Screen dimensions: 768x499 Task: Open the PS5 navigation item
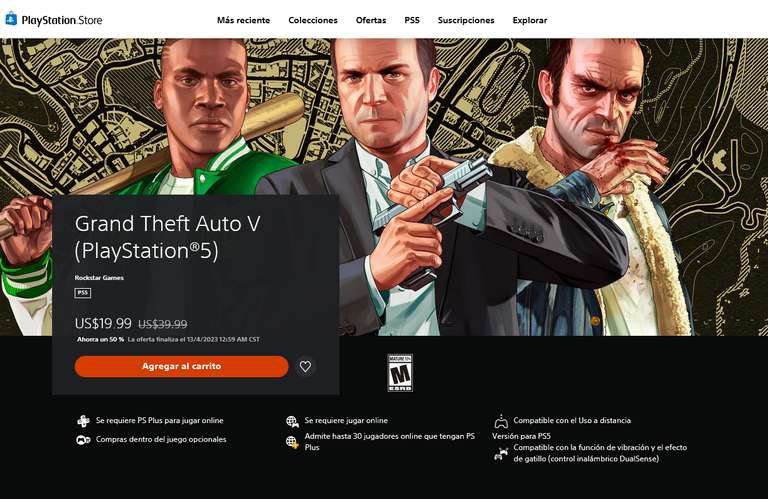coord(412,20)
